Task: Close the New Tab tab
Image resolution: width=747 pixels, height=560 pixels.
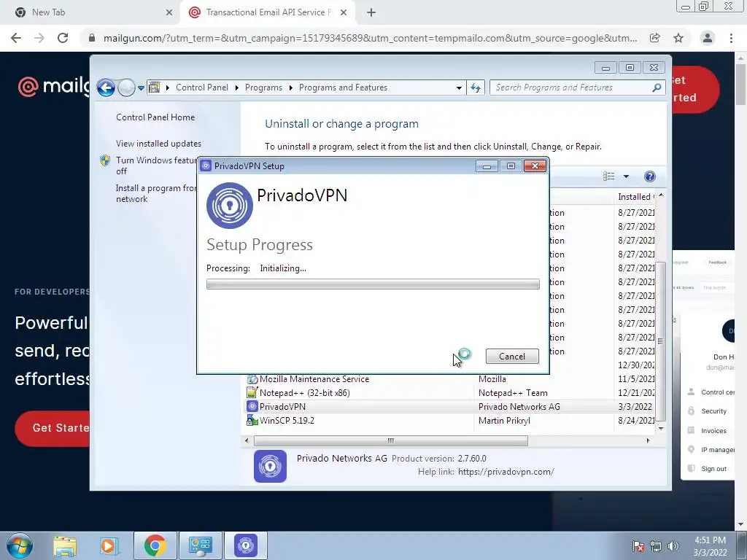Action: click(x=169, y=12)
